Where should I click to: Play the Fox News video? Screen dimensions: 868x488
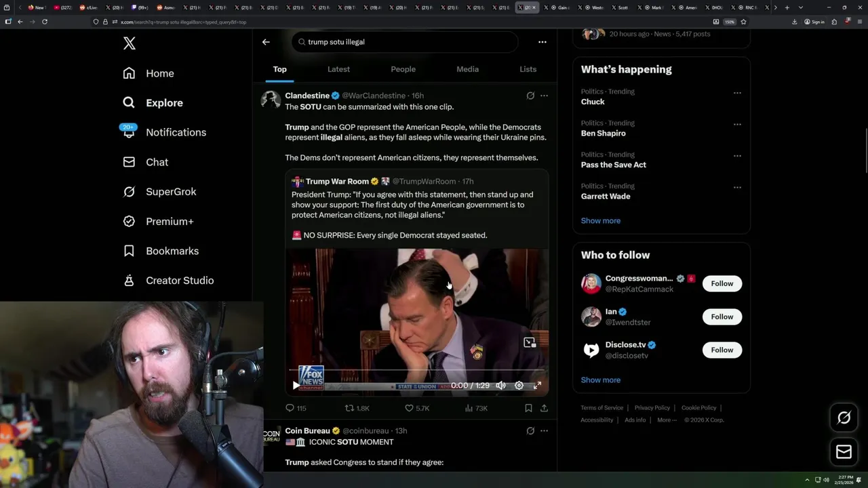pyautogui.click(x=296, y=385)
